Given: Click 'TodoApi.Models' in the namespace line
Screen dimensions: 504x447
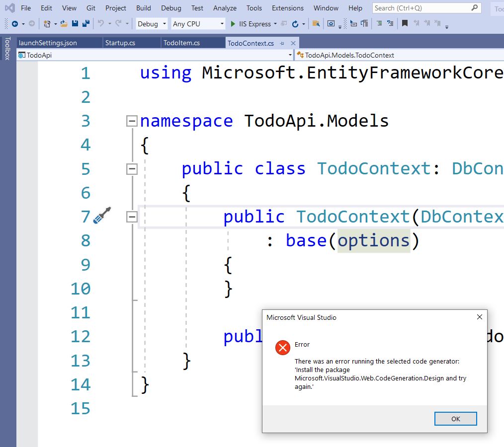Looking at the screenshot, I should pyautogui.click(x=316, y=121).
